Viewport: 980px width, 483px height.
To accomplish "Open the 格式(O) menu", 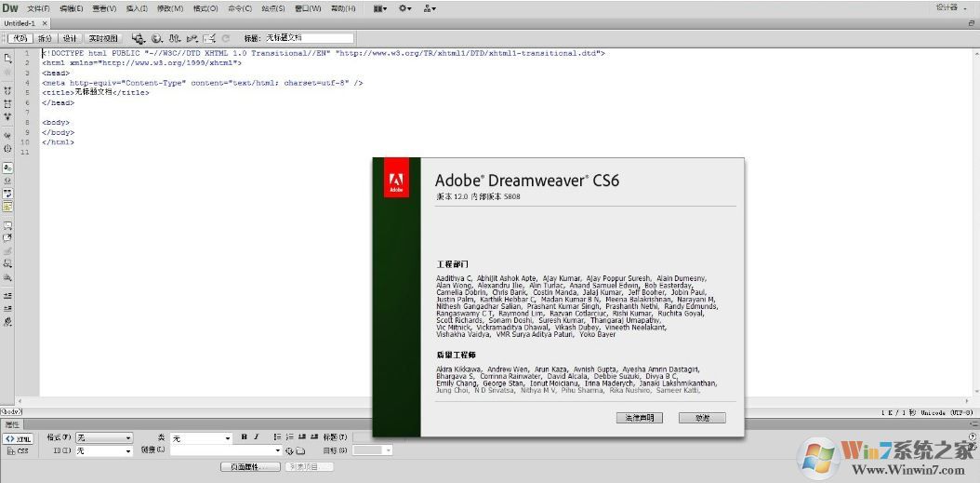I will 205,8.
